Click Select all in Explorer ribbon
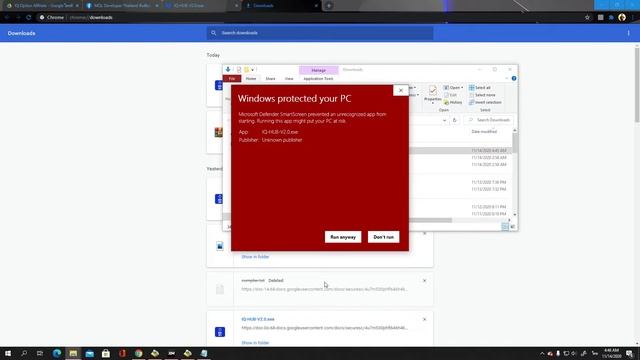 click(480, 88)
